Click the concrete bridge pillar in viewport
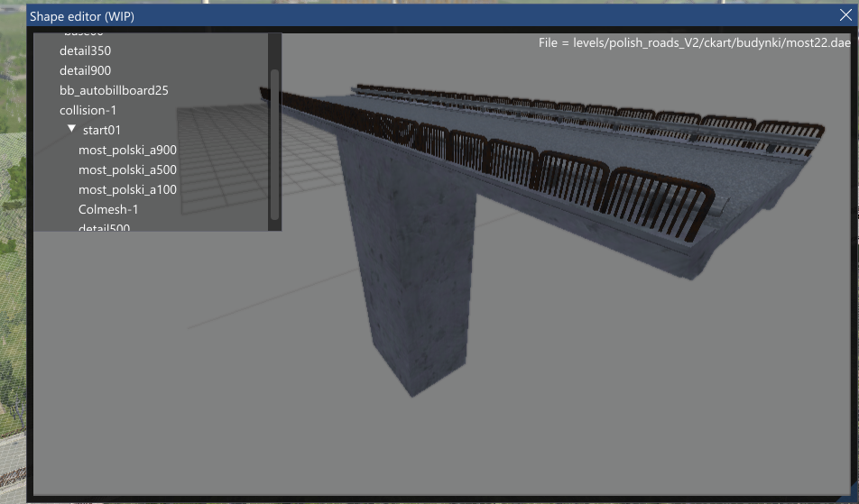Image resolution: width=859 pixels, height=504 pixels. 413,262
